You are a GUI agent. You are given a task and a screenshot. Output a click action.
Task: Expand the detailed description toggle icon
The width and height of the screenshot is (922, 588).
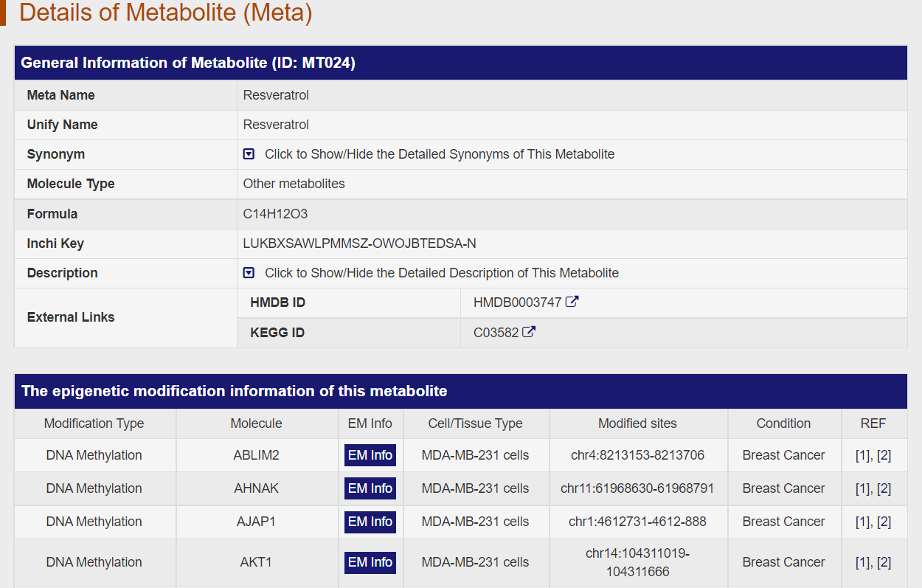249,273
